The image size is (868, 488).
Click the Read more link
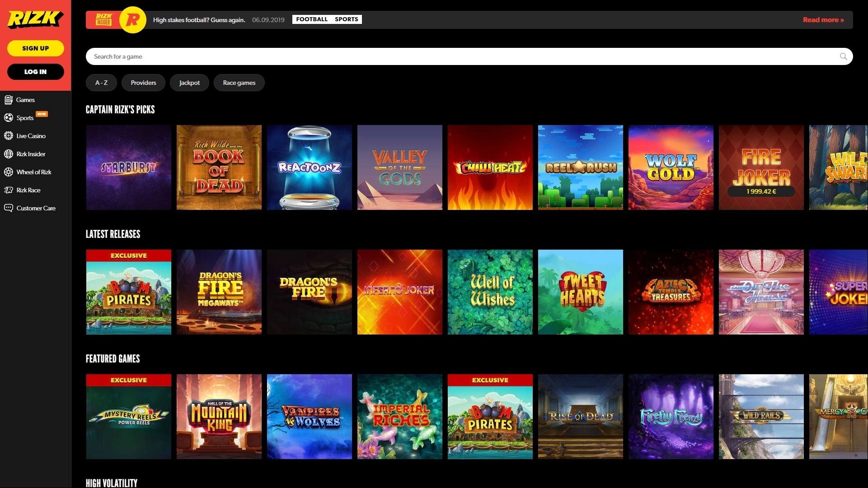(823, 19)
